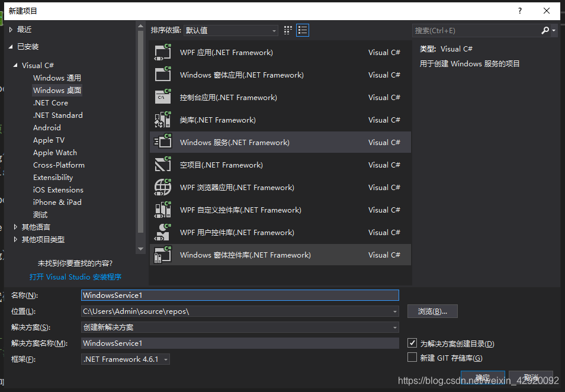Select WPF 应用(.NET Framework) template text

click(x=226, y=52)
